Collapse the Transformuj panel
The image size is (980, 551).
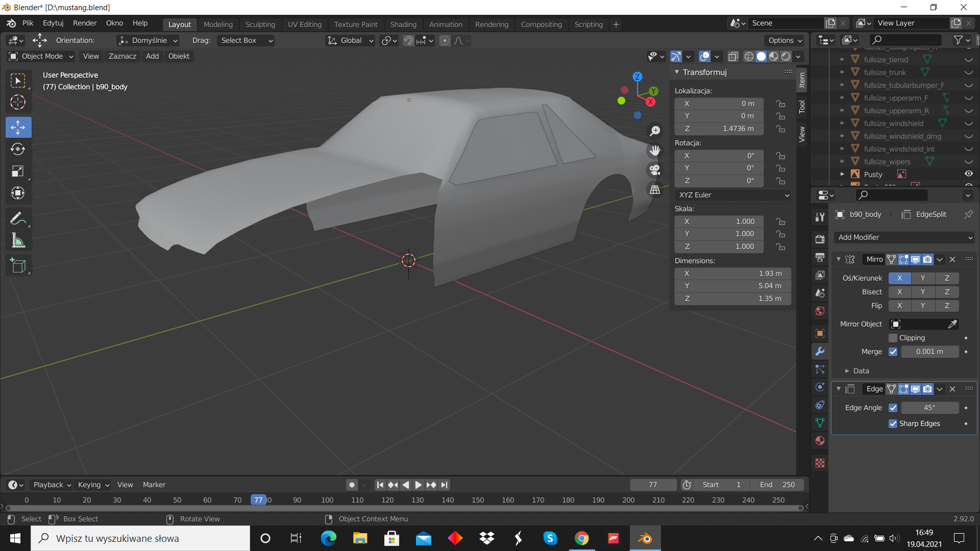pos(677,72)
